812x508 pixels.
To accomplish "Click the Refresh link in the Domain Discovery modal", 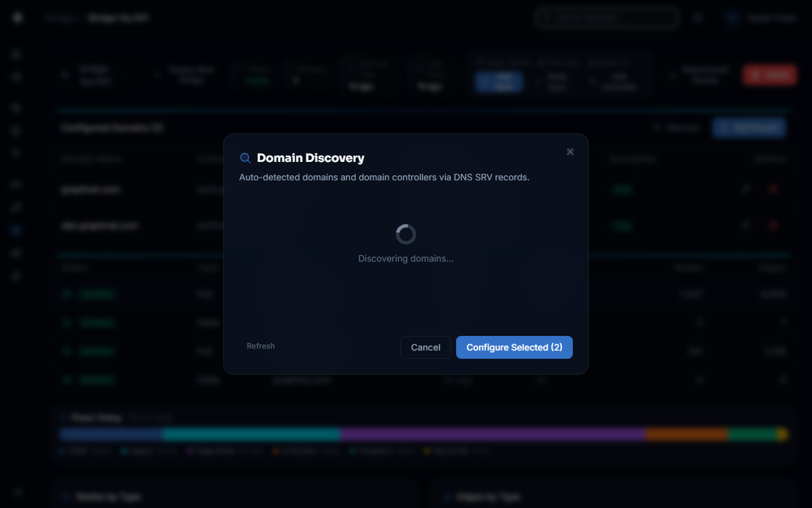I will pyautogui.click(x=260, y=345).
